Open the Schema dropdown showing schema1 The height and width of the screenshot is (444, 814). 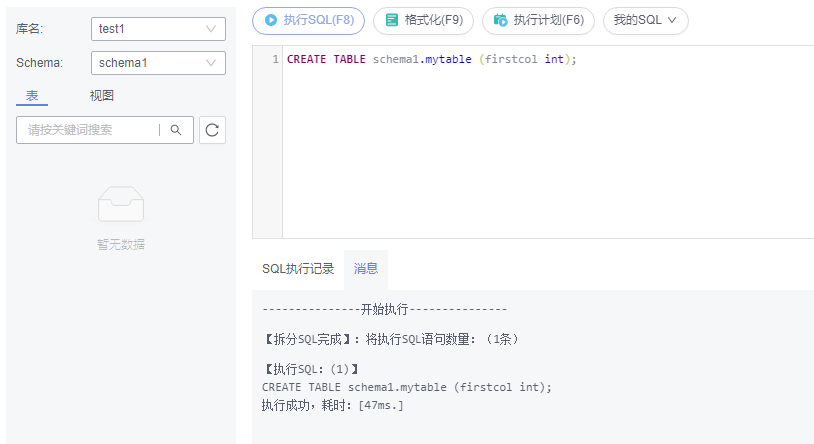[x=158, y=63]
